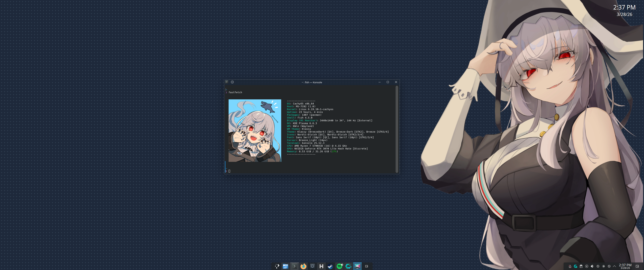This screenshot has height=270, width=644.
Task: Expand hidden system tray icons arrow
Action: point(614,266)
